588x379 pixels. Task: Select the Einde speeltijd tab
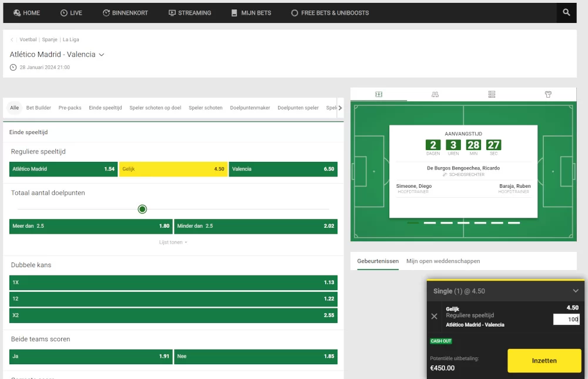(105, 108)
